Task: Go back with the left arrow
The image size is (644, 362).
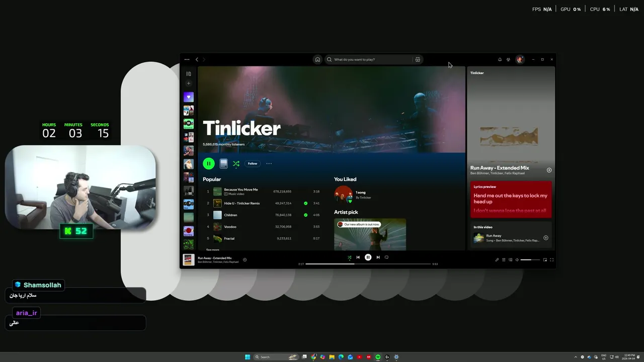Action: (197, 59)
